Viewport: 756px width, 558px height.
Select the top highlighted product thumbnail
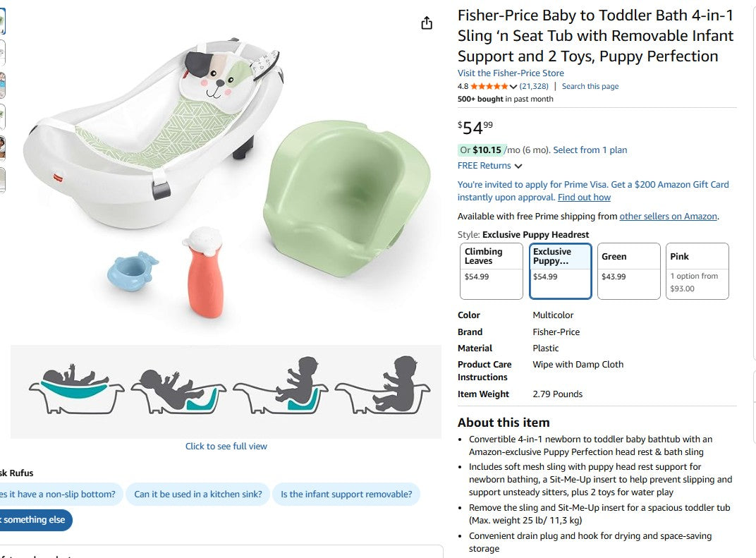(2, 21)
